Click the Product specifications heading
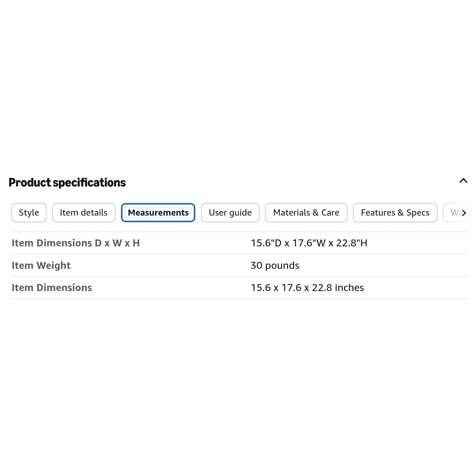476x476 pixels. coord(67,183)
